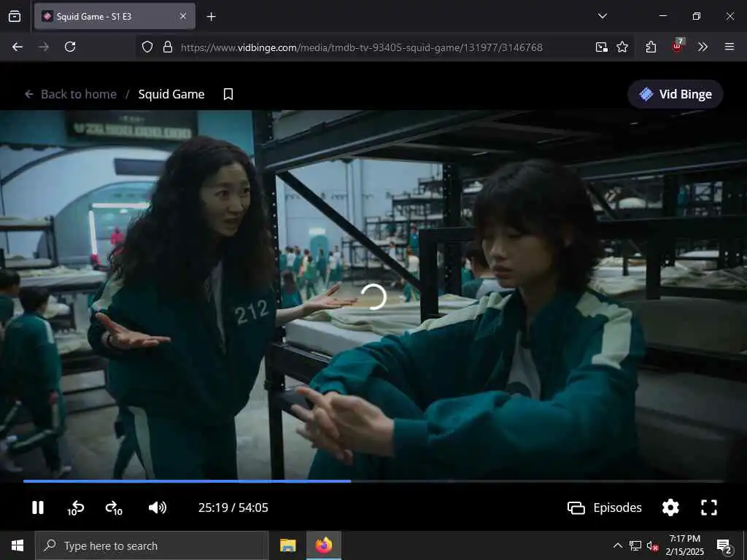Show hidden system tray icons
747x560 pixels.
coord(617,545)
